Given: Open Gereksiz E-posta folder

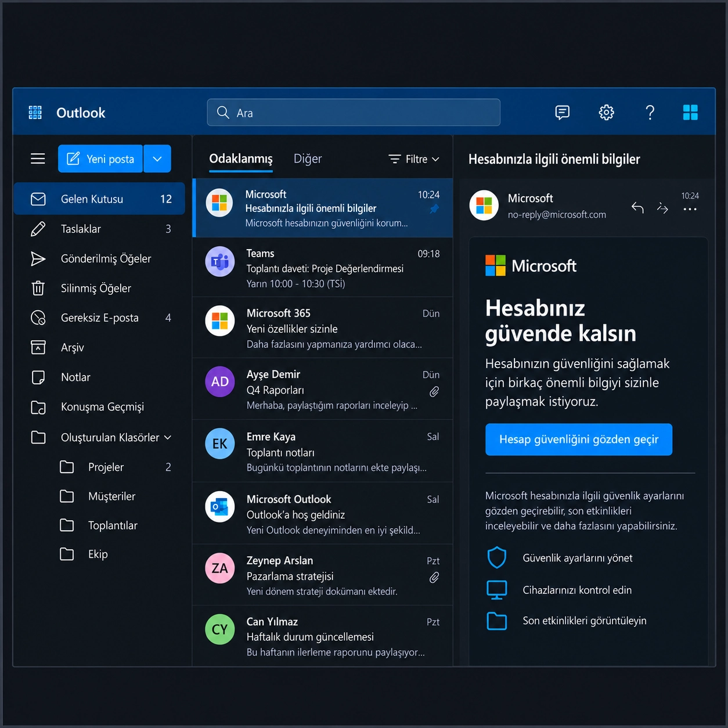Looking at the screenshot, I should click(99, 318).
